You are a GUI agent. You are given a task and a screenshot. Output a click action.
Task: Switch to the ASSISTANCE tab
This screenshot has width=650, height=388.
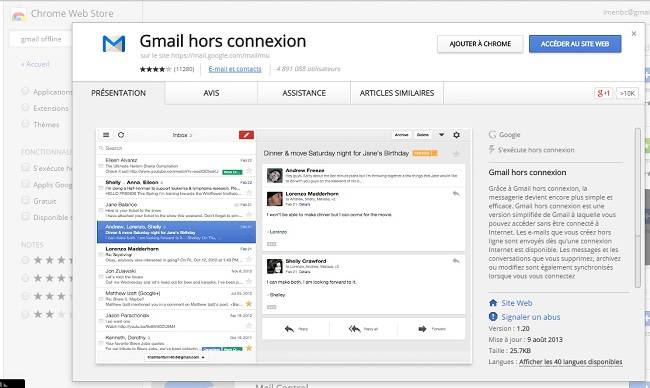click(x=304, y=93)
